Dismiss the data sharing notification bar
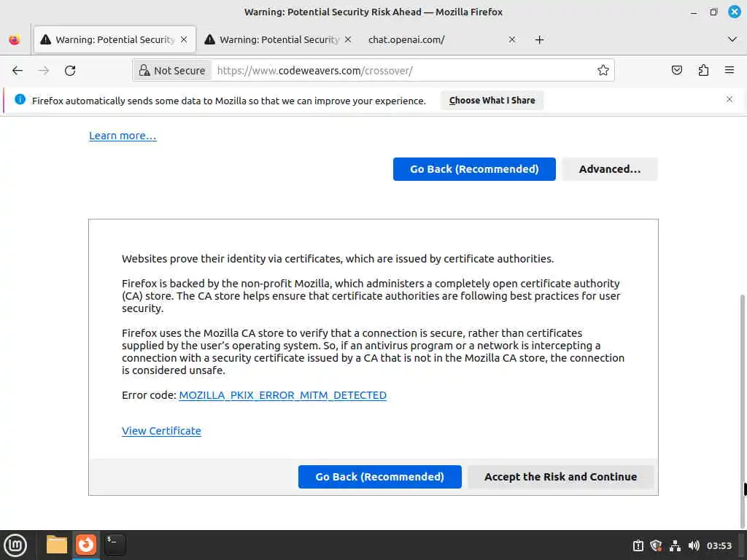The image size is (747, 560). click(x=729, y=99)
